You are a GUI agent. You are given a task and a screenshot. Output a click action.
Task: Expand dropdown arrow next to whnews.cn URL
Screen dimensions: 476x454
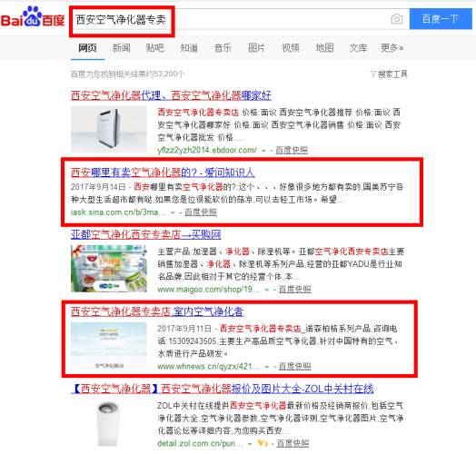pos(267,367)
